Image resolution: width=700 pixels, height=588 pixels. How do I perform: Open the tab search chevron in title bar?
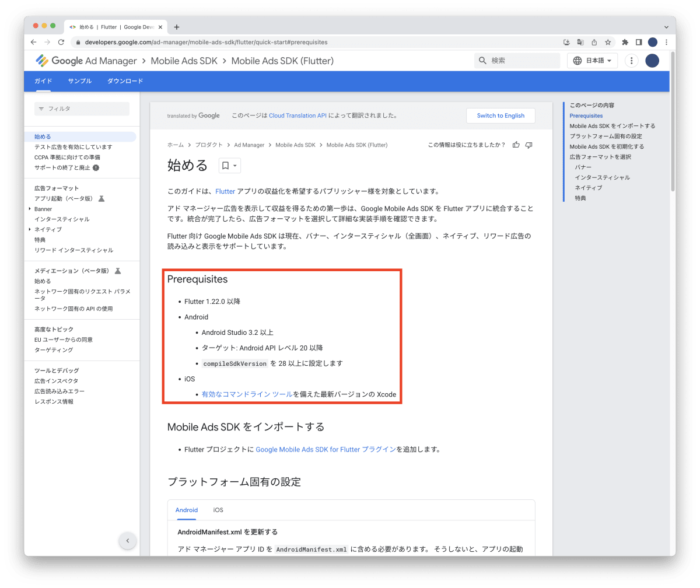[666, 27]
